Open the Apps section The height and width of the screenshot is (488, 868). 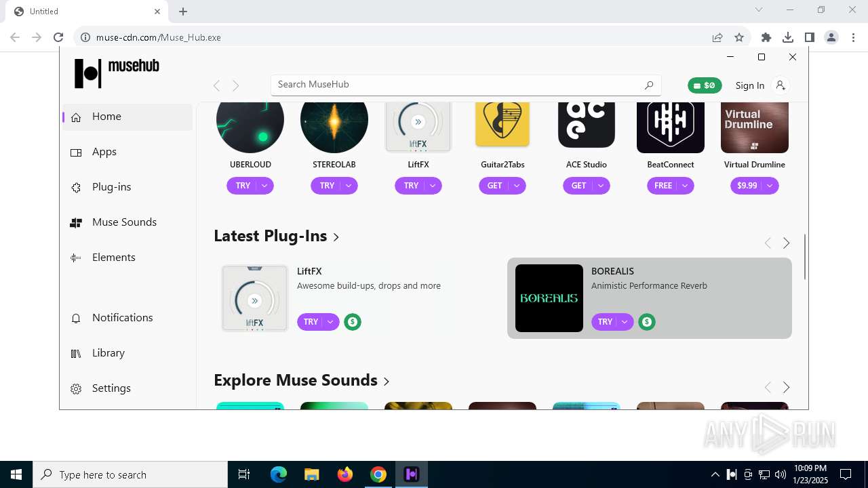128,152
